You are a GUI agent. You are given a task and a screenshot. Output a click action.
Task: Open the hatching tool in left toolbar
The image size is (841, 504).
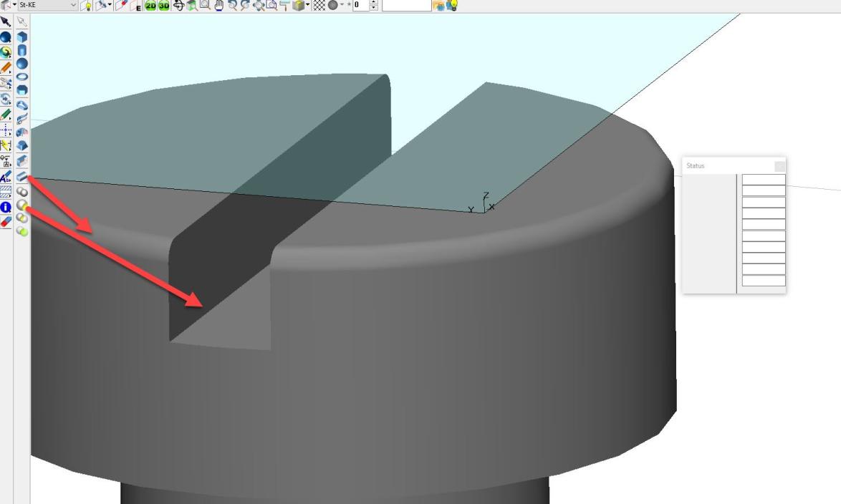coord(5,191)
